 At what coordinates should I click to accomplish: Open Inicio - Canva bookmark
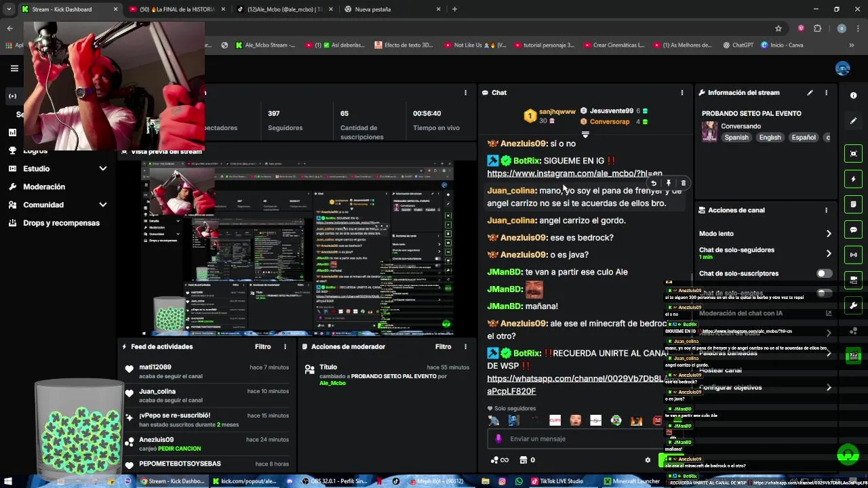[782, 45]
